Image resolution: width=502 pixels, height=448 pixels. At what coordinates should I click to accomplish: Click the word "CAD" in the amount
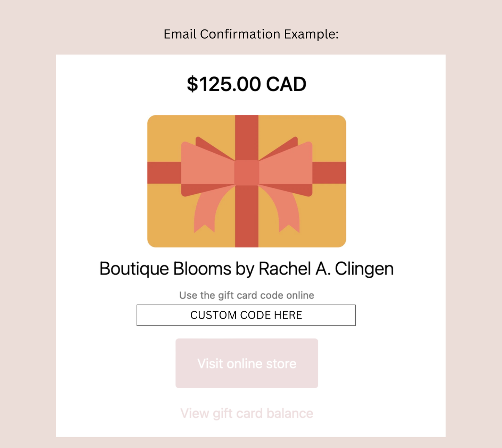286,84
